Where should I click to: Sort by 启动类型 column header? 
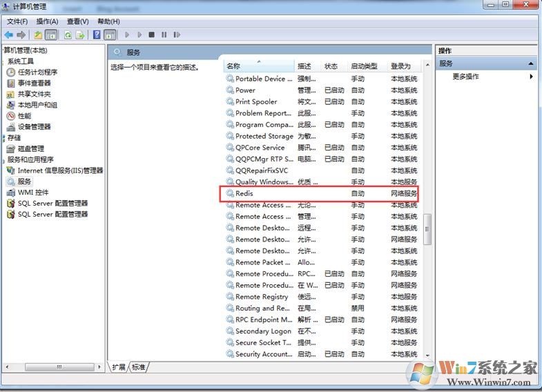click(367, 66)
